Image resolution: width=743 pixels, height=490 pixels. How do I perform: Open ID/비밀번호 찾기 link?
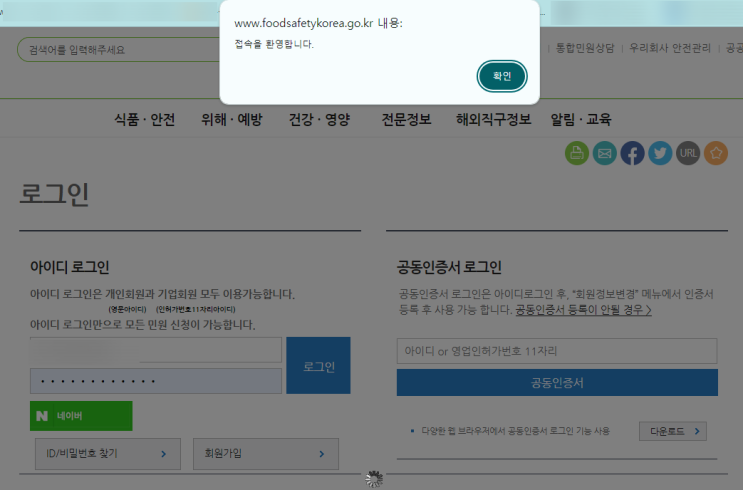pos(108,454)
